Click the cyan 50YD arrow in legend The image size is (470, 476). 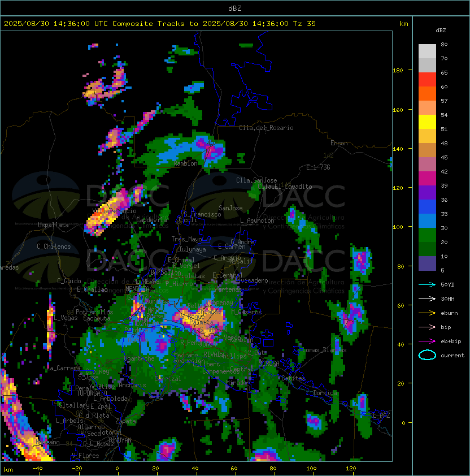click(x=427, y=285)
